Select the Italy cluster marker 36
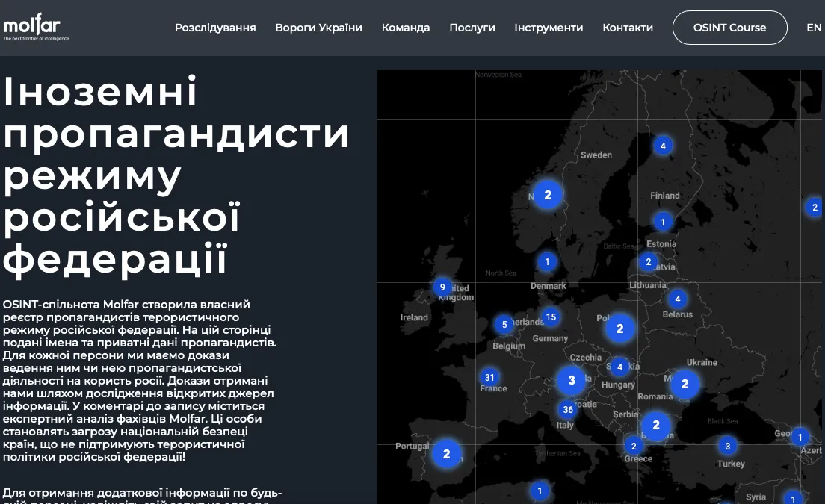Viewport: 825px width, 504px height. click(568, 409)
